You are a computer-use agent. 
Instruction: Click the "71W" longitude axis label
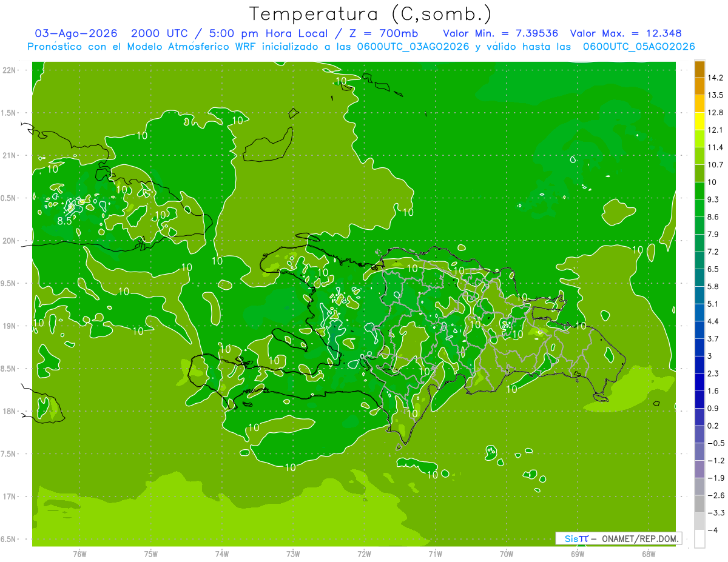435,554
